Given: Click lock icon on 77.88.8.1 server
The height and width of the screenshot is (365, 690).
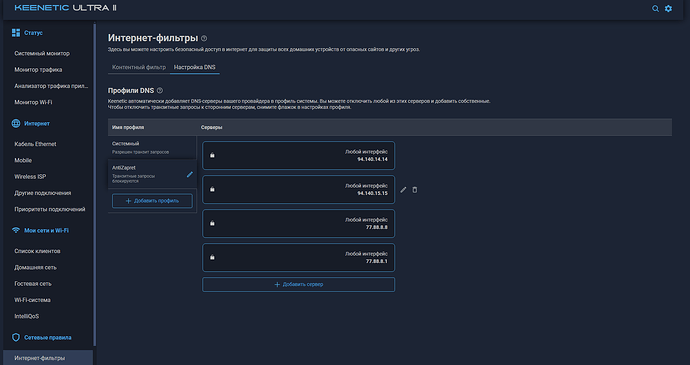Looking at the screenshot, I should [212, 257].
